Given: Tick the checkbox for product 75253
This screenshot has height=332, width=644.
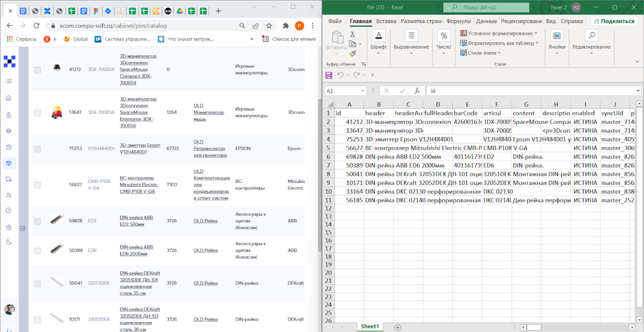Looking at the screenshot, I should coord(37,149).
